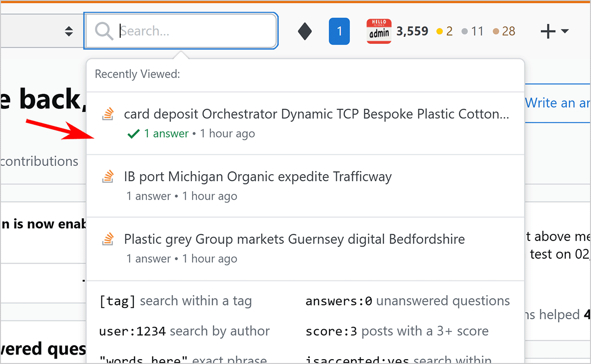Screen dimensions: 591x364
Task: Select the answers:0 unanswered questions hint
Action: [407, 301]
